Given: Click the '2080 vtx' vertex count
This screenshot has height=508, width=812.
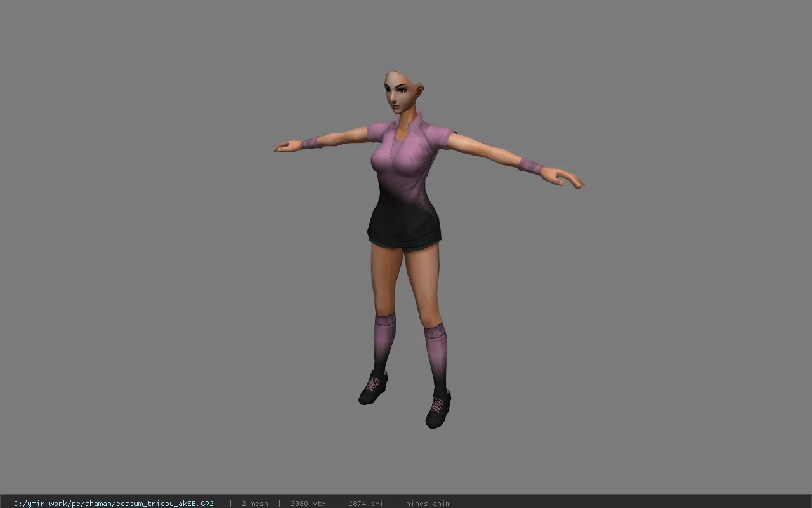Looking at the screenshot, I should click(308, 504).
